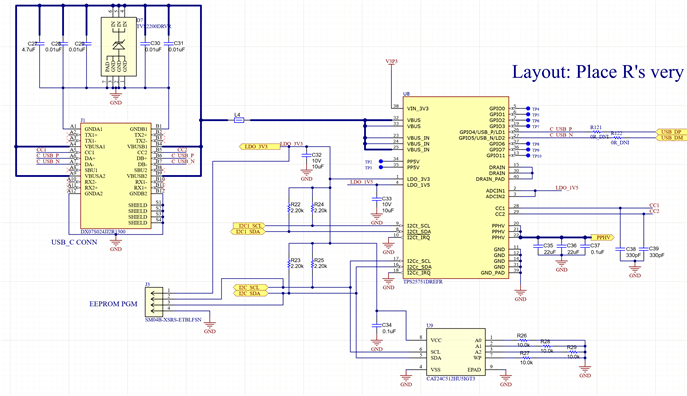Select resistor R22 2.20k symbol
This screenshot has width=687, height=396.
click(289, 208)
